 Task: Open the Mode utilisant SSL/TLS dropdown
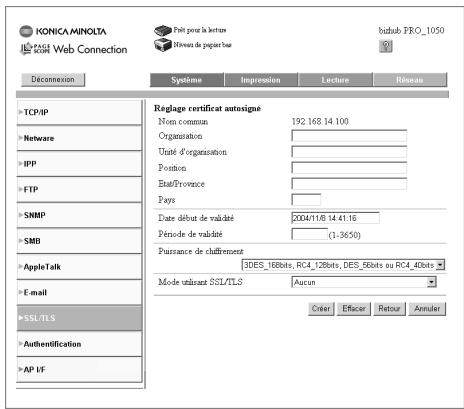point(364,282)
